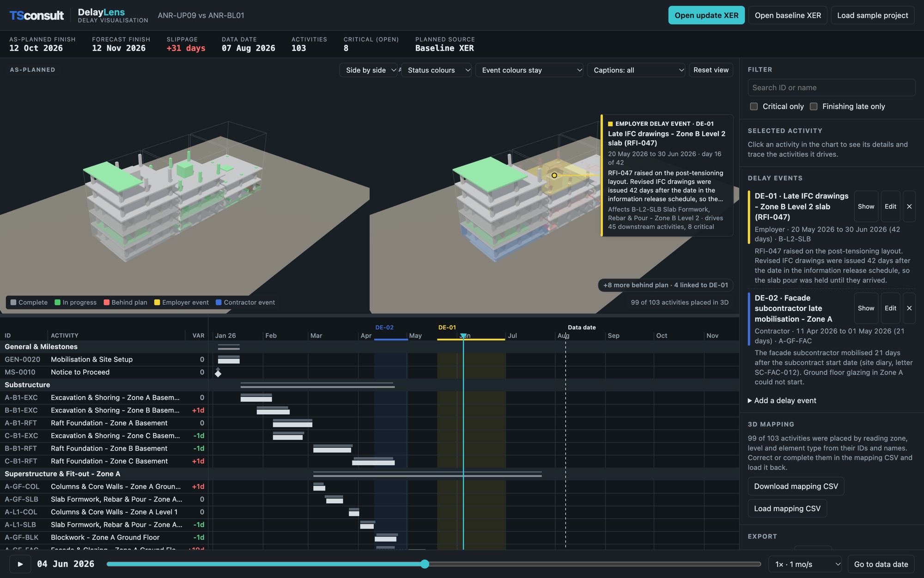
Task: Click the play button on timeline
Action: pyautogui.click(x=20, y=564)
